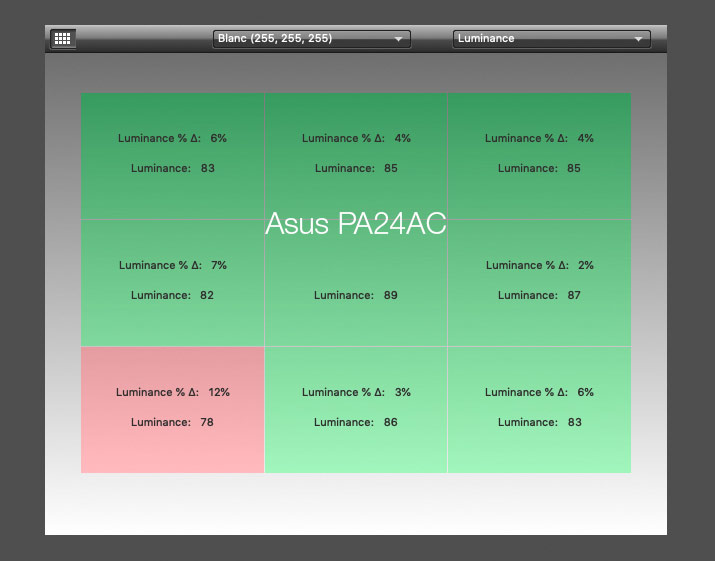The image size is (715, 561).
Task: Select the red cell with luminance 78
Action: pyautogui.click(x=173, y=410)
